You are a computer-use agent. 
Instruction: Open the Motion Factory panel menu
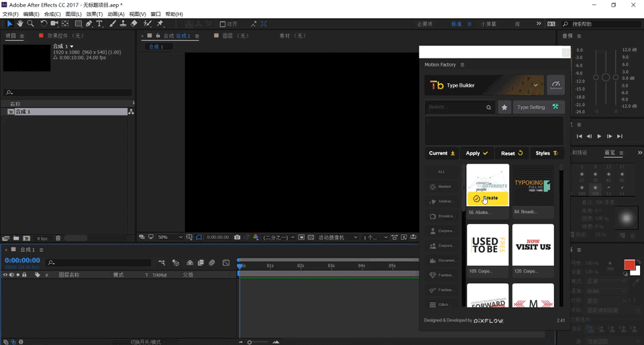click(462, 65)
